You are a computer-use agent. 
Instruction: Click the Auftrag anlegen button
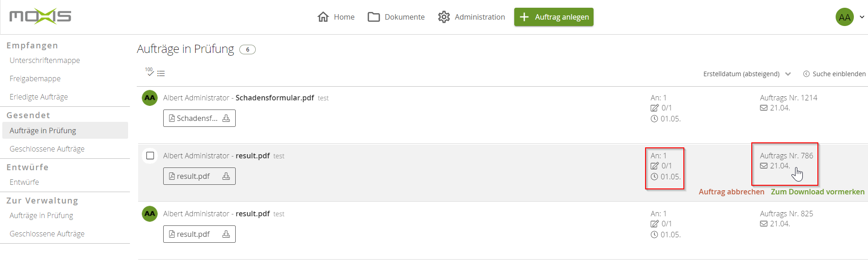click(x=553, y=17)
